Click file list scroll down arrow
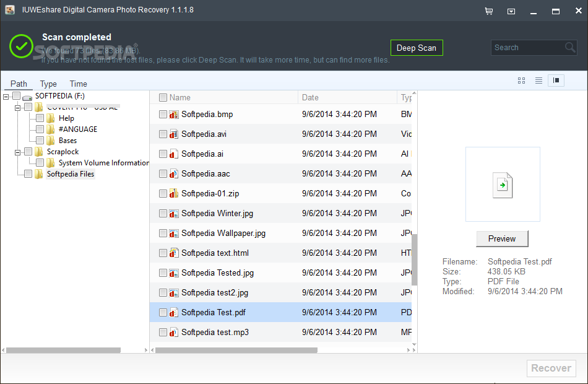Viewport: 588px width, 384px height. point(414,344)
